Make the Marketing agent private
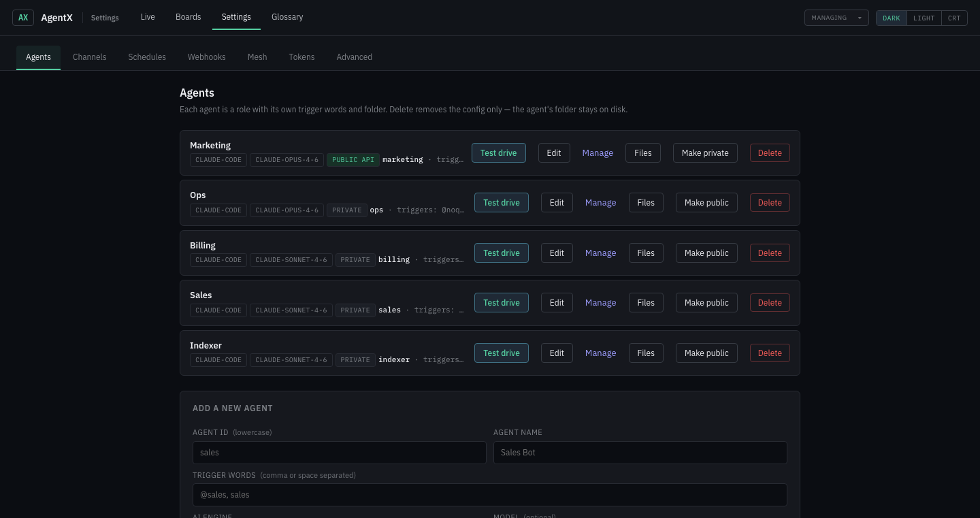The height and width of the screenshot is (518, 980). [705, 153]
